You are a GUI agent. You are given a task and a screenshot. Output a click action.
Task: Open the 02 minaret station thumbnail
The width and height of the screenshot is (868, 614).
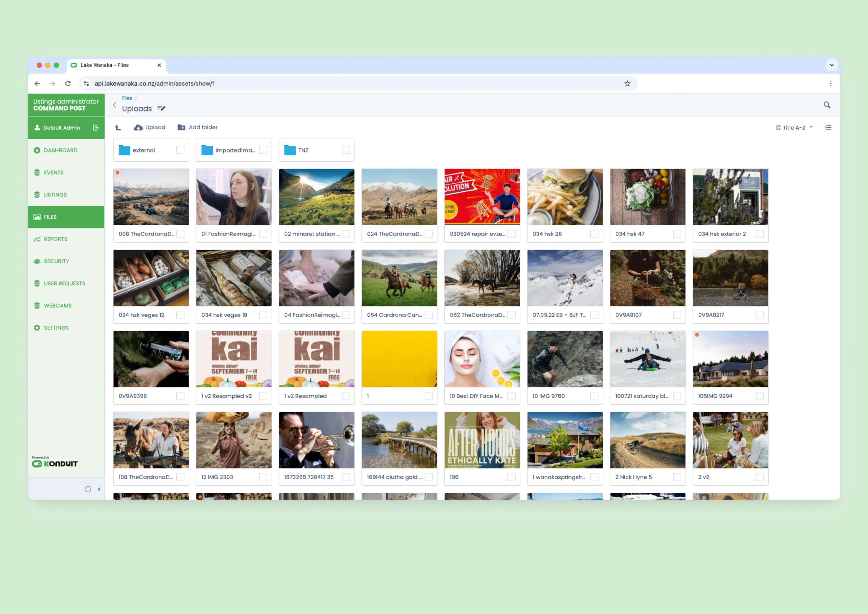316,197
